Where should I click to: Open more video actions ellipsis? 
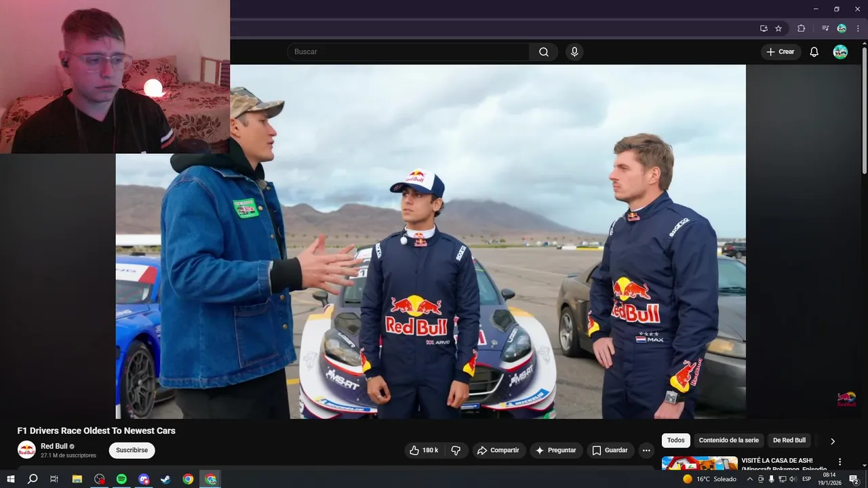pyautogui.click(x=646, y=450)
